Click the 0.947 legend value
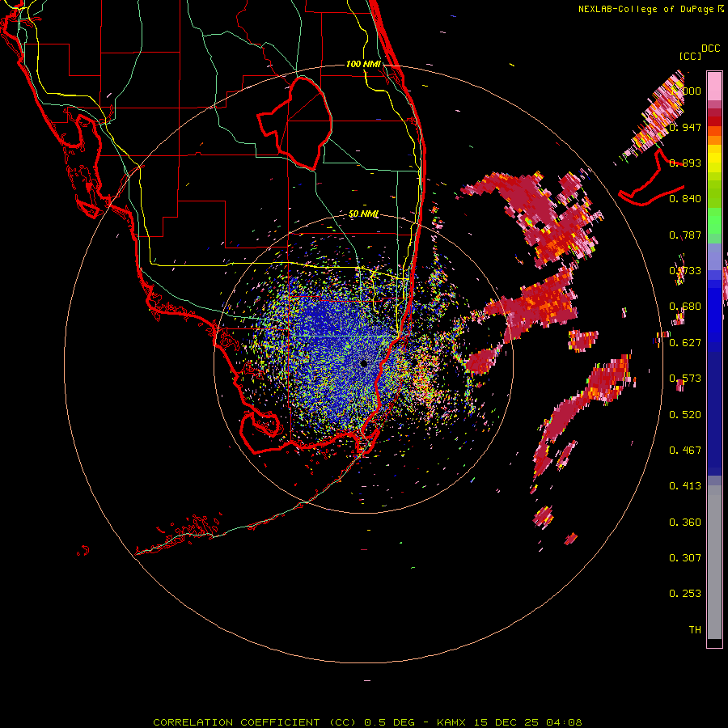The image size is (728, 728). tap(685, 127)
